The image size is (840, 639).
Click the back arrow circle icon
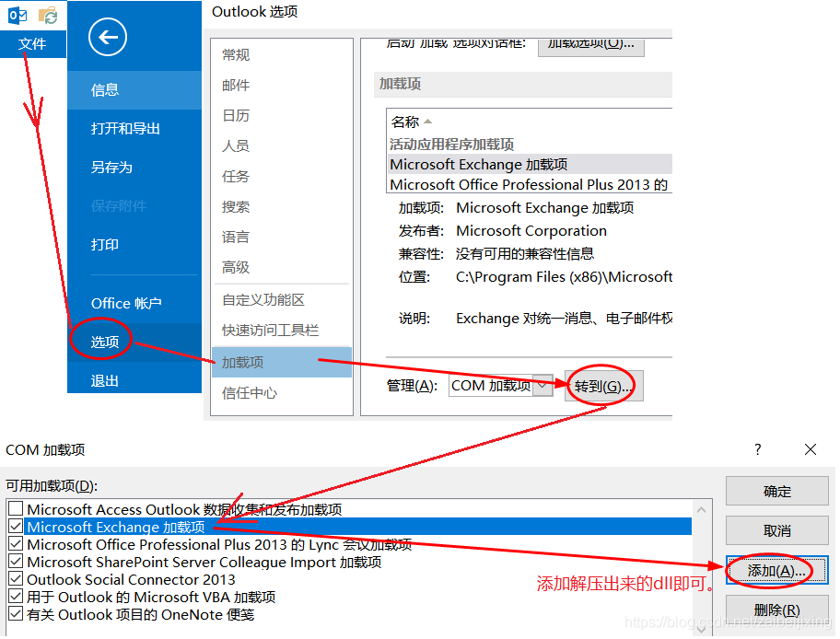click(107, 37)
